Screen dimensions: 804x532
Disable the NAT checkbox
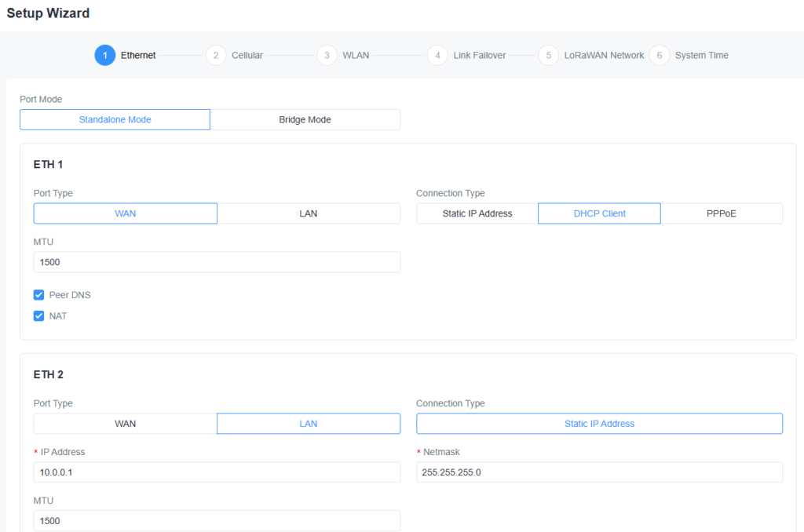38,316
